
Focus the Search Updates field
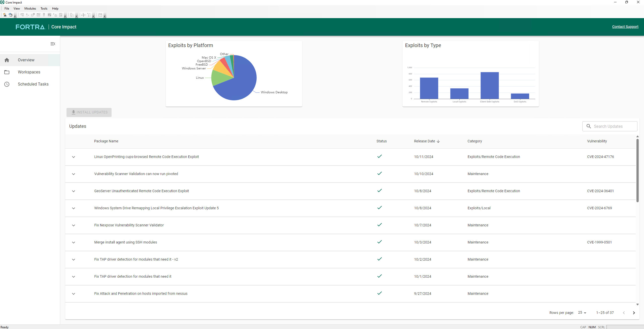click(610, 126)
